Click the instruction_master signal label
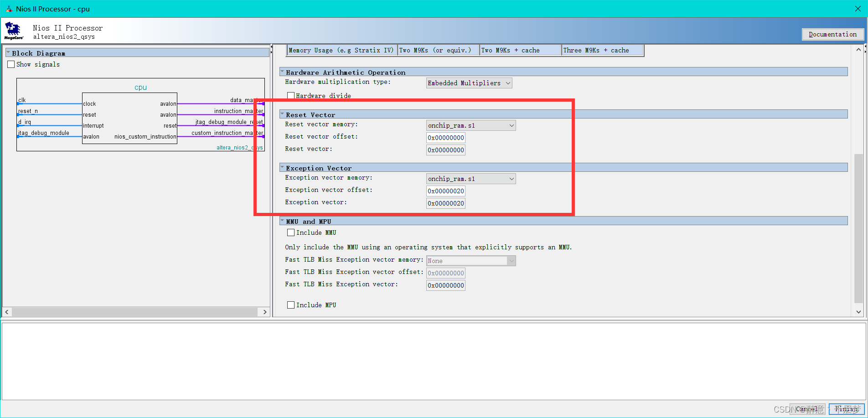 click(x=238, y=111)
